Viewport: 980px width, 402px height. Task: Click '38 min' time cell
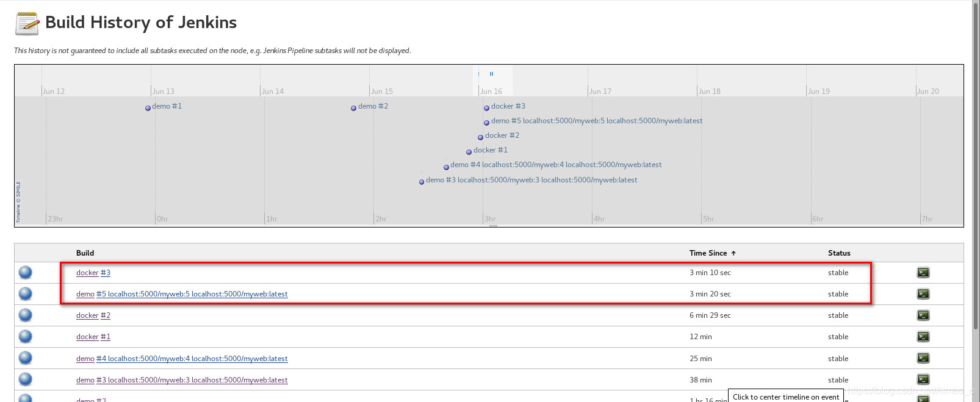[701, 380]
